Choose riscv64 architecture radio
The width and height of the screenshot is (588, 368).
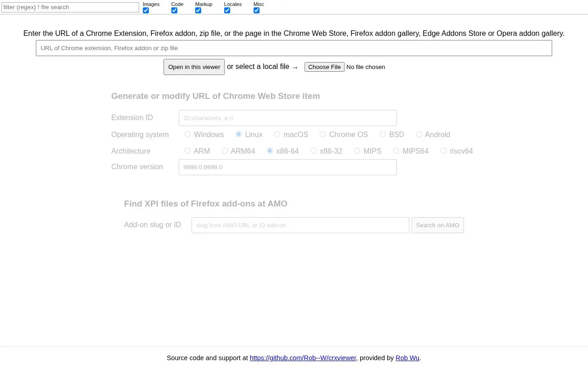click(443, 151)
